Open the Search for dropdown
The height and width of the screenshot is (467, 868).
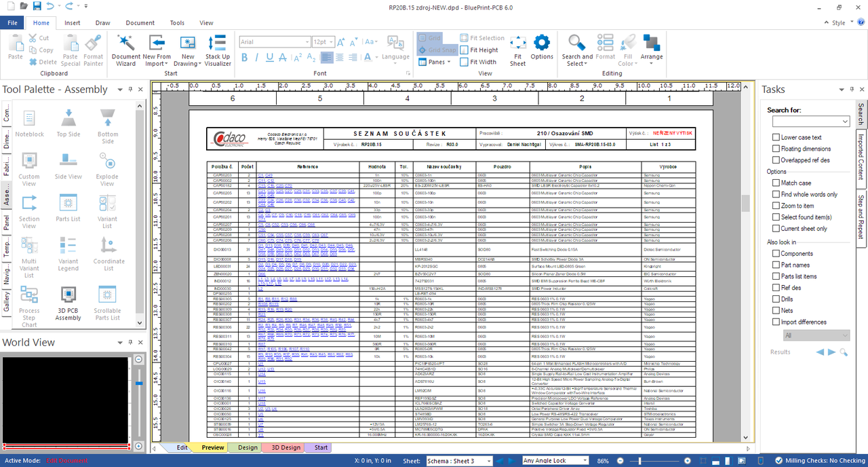[x=845, y=122]
